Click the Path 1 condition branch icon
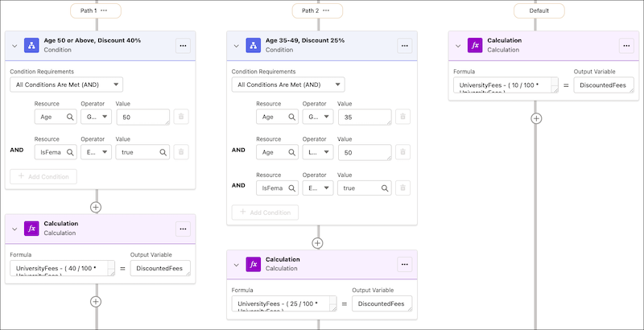Screen dimensions: 644x330 [x=31, y=46]
